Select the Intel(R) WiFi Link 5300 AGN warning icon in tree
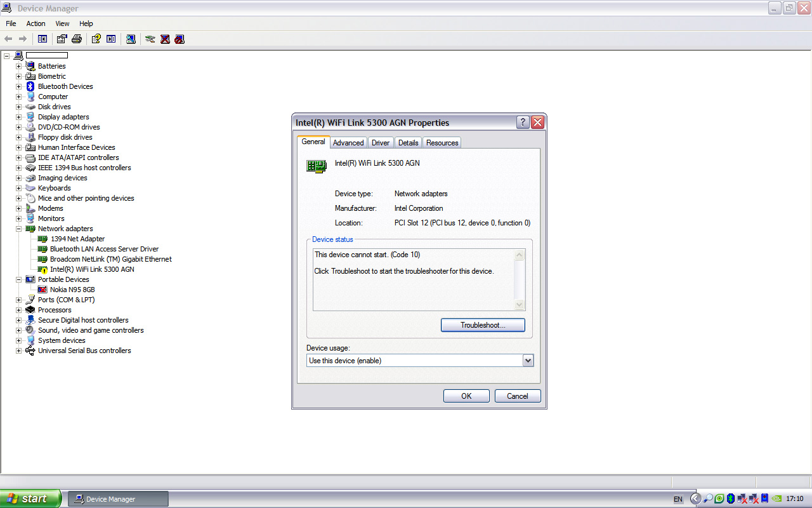Viewport: 812px width, 508px height. tap(43, 269)
